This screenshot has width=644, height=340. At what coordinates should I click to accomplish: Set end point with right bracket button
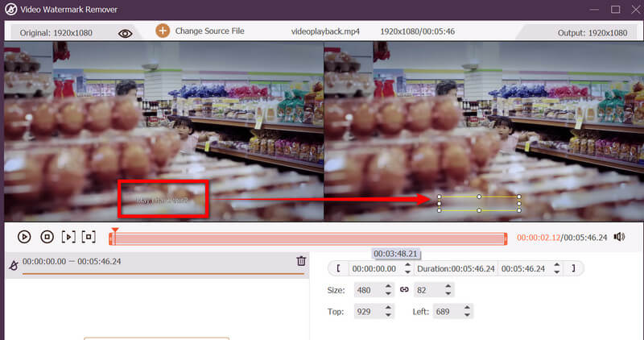[x=573, y=268]
